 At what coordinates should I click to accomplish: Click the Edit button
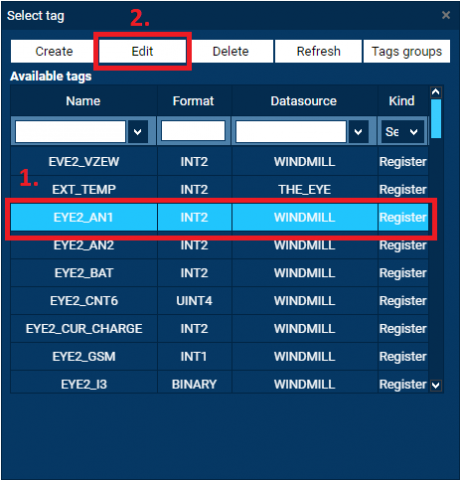142,51
